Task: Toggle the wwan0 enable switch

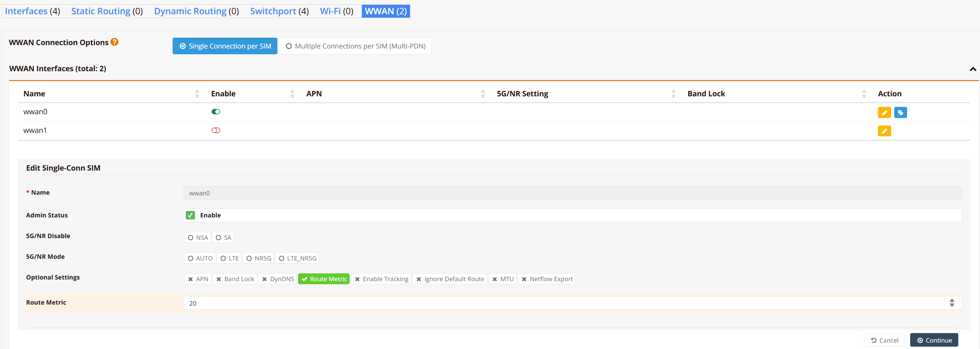Action: (216, 112)
